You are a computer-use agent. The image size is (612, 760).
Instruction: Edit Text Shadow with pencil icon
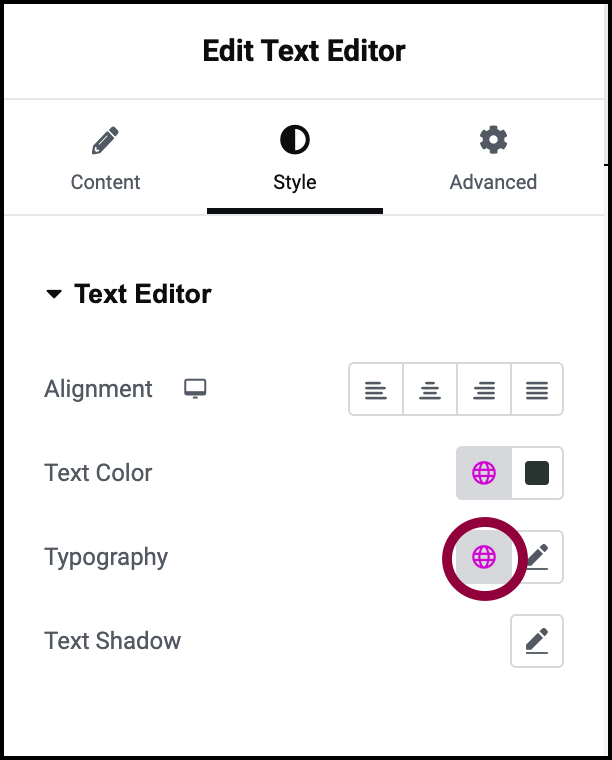537,641
